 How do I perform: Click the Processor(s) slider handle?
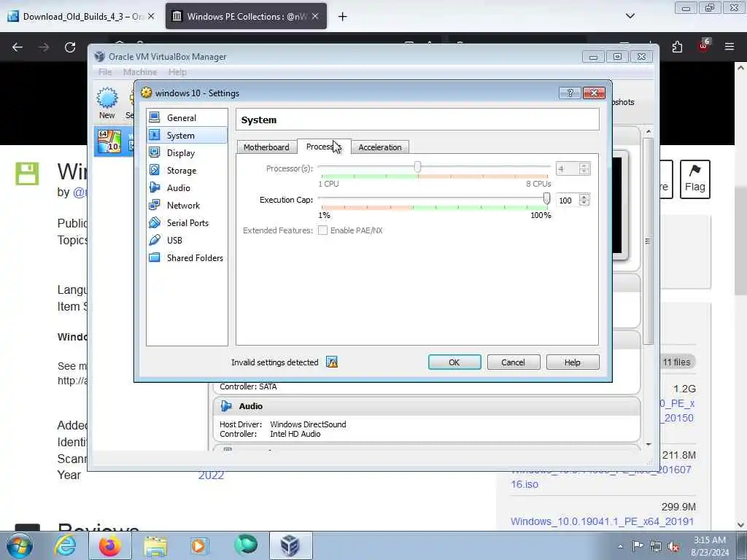click(418, 167)
